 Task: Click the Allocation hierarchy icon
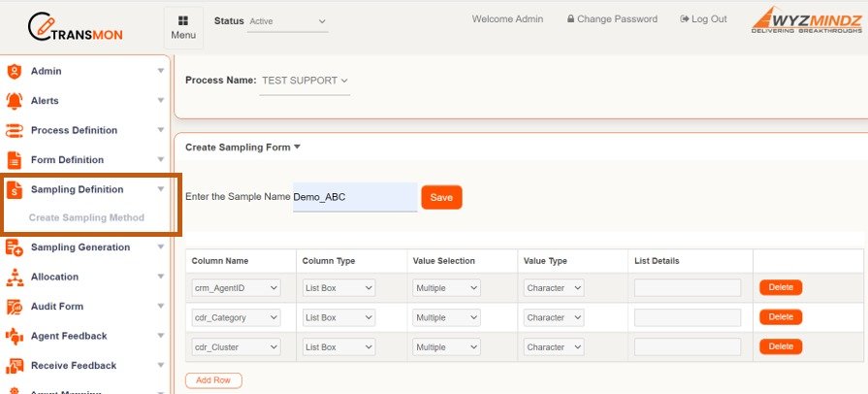14,278
